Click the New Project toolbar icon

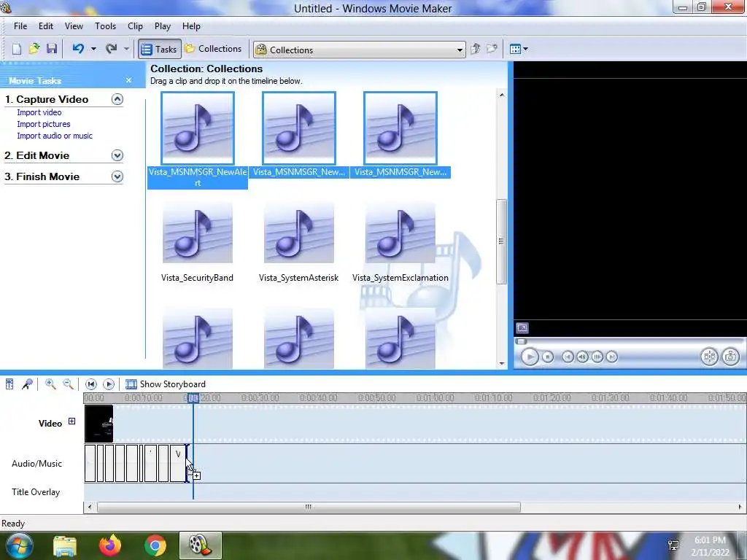pos(17,49)
